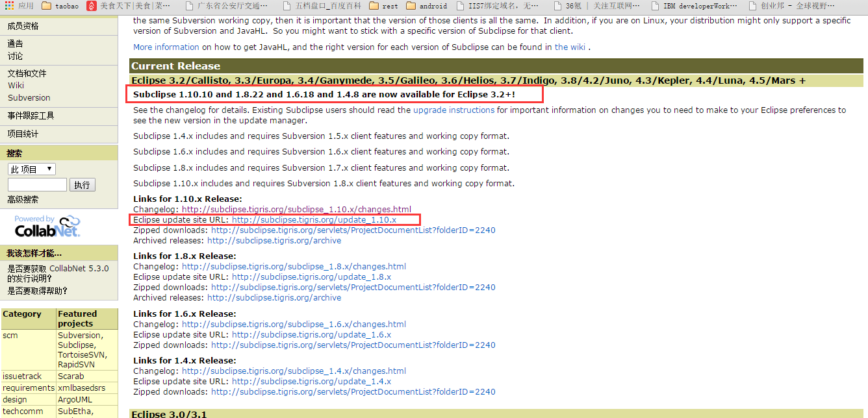
Task: Open the 应用 apps grid icon
Action: tap(19, 6)
